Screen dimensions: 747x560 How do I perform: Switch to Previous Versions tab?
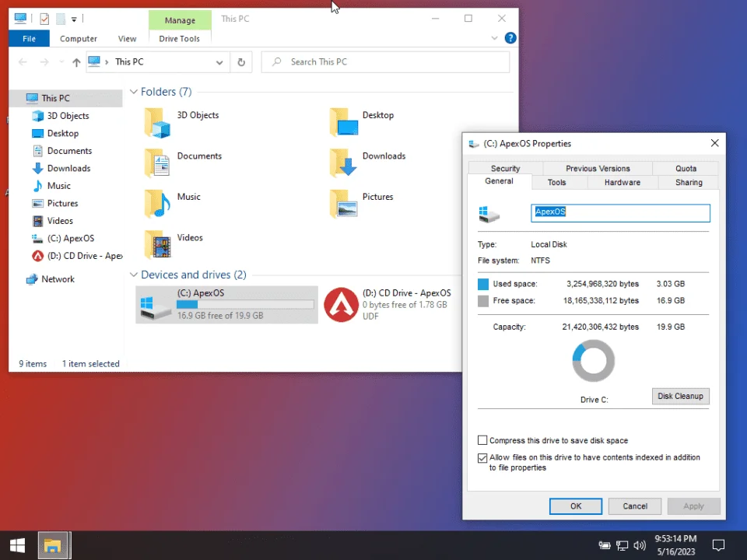[x=598, y=168]
